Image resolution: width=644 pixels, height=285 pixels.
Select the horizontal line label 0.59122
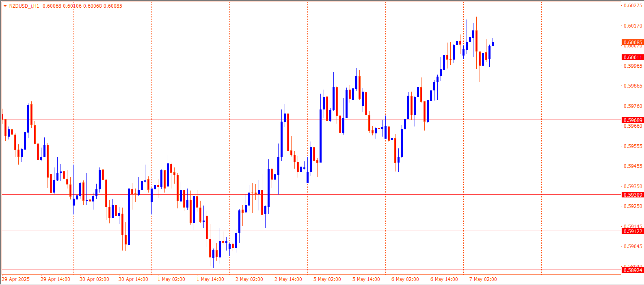click(633, 231)
